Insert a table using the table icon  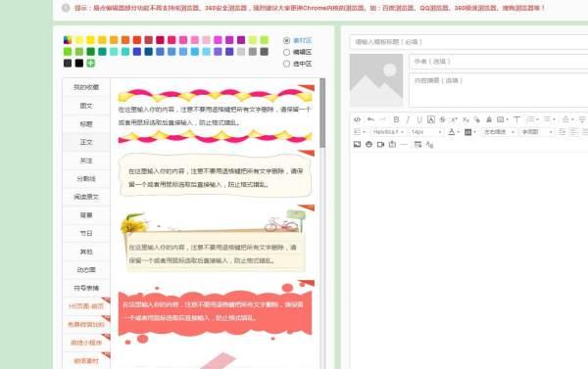click(417, 144)
